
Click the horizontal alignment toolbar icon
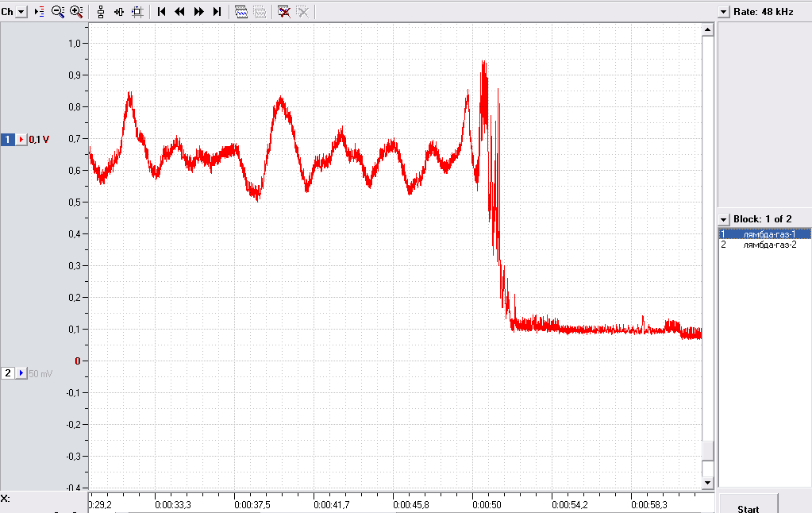pos(119,11)
